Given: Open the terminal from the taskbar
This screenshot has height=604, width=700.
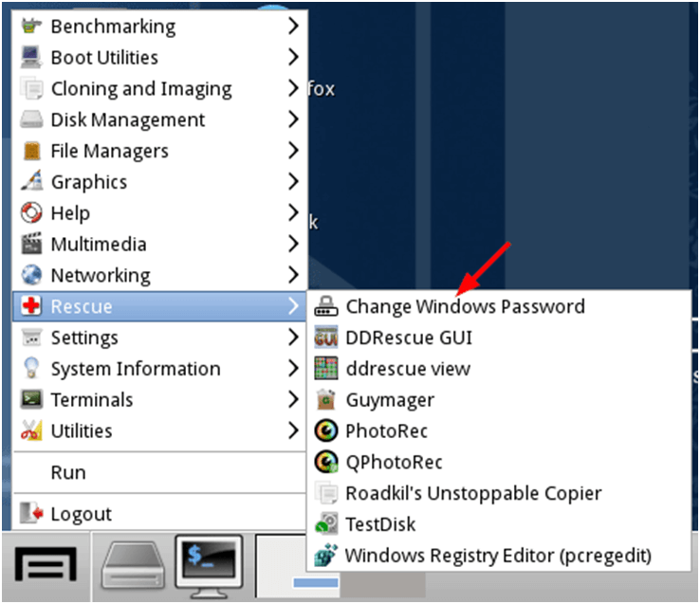Looking at the screenshot, I should point(209,566).
